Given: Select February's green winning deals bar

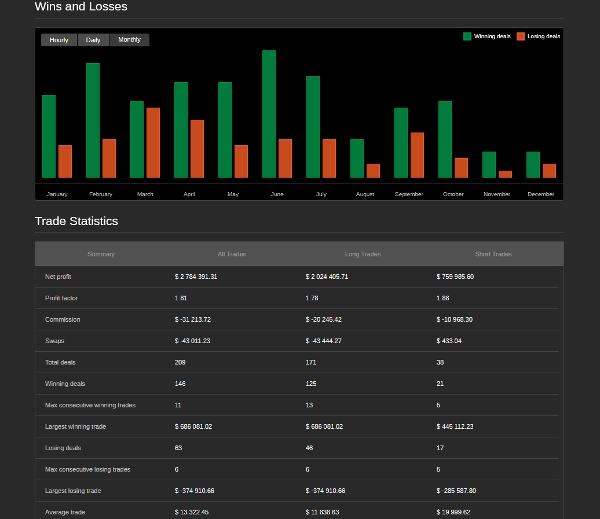Looking at the screenshot, I should (x=93, y=121).
